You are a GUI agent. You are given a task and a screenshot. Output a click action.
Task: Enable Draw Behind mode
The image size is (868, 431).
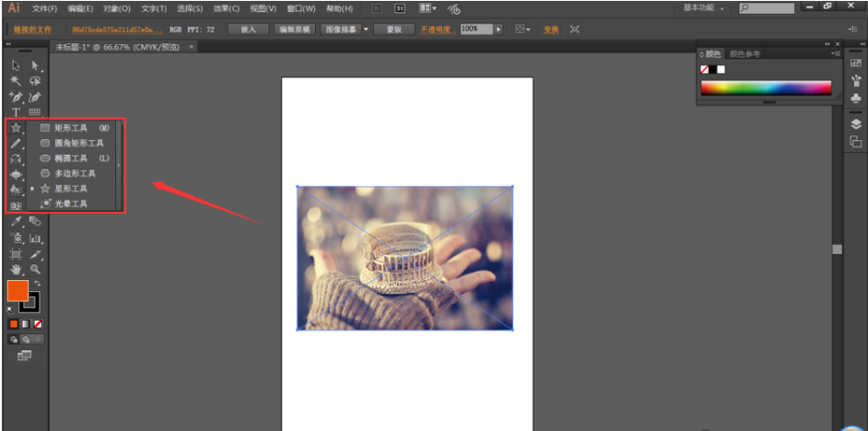26,339
